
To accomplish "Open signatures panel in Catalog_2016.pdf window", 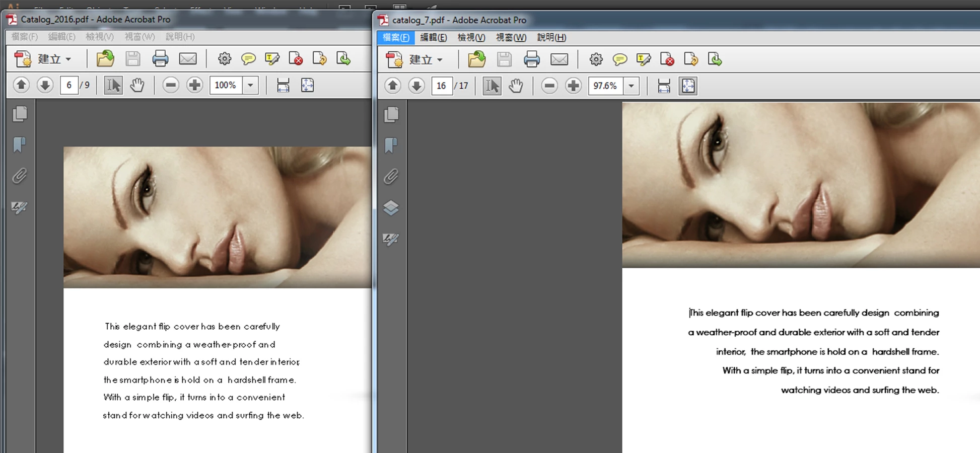I will coord(20,207).
